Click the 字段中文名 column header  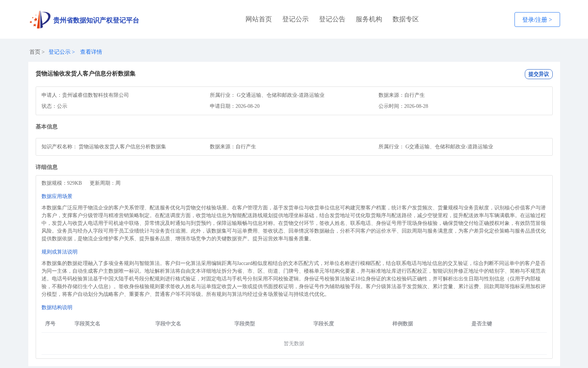[x=168, y=323]
